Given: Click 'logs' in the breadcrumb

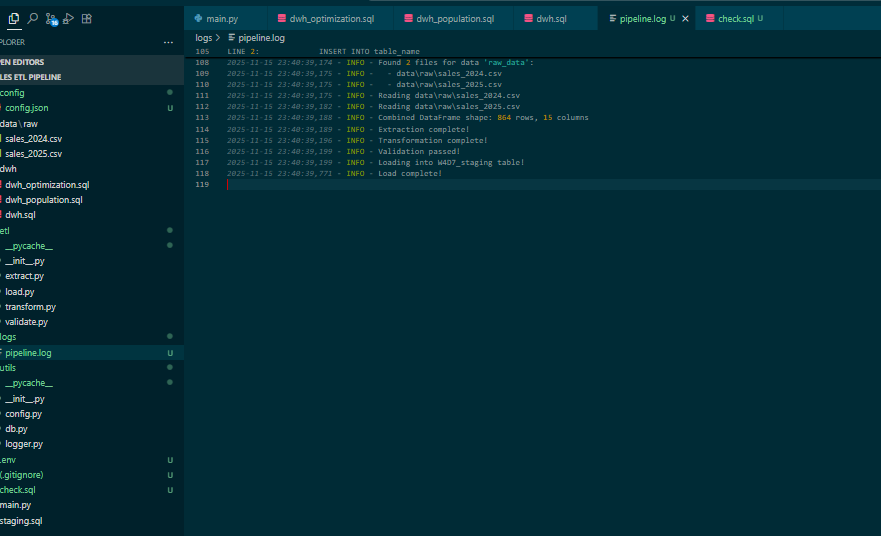Looking at the screenshot, I should point(203,38).
